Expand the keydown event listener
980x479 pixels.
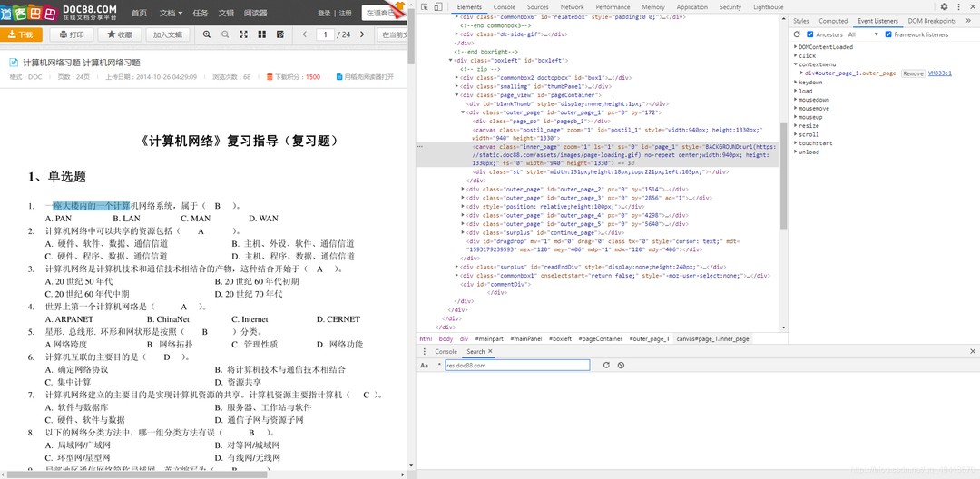point(796,83)
